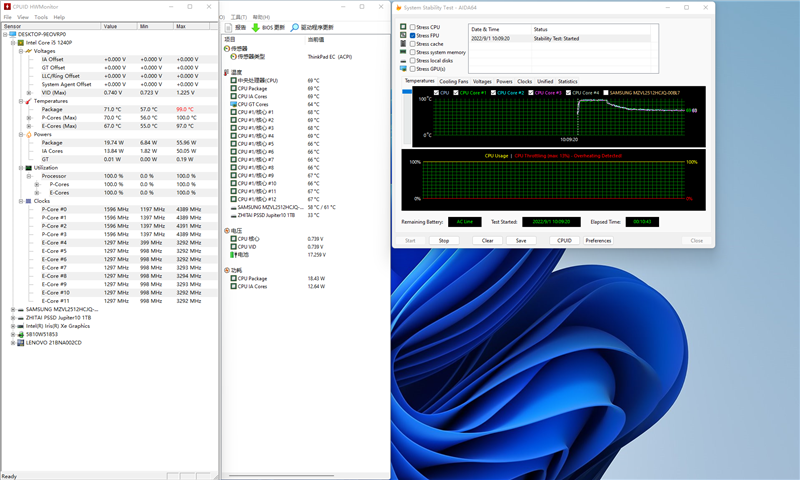Click the AIDA64 flame icon in Stability Test title
This screenshot has width=800, height=480.
pyautogui.click(x=399, y=8)
